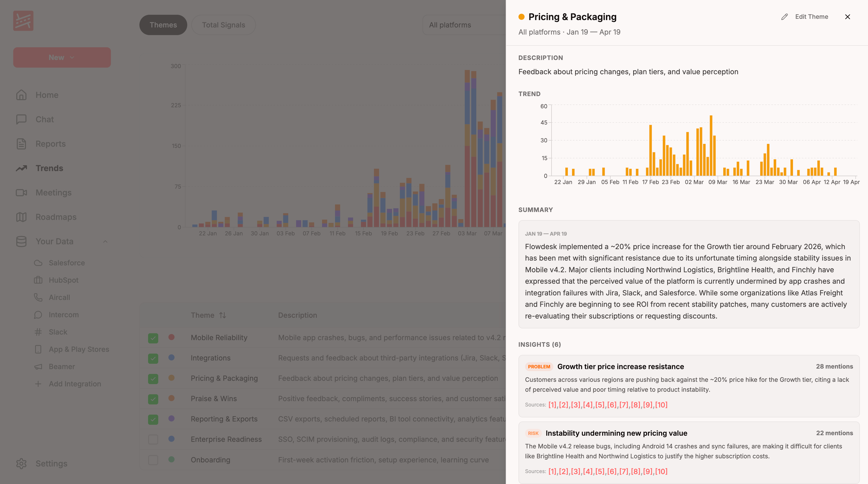Open Settings label in sidebar
The height and width of the screenshot is (484, 868).
[x=52, y=464]
